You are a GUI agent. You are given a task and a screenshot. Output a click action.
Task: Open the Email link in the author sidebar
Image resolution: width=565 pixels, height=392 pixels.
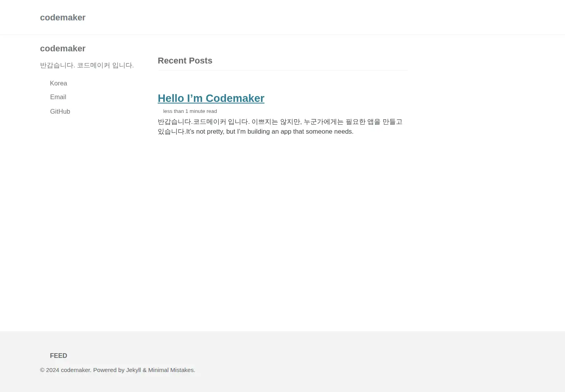(x=58, y=97)
